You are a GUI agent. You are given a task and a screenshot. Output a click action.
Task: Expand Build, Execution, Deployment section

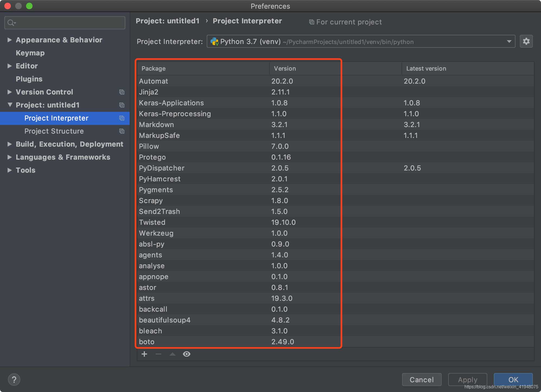click(10, 144)
